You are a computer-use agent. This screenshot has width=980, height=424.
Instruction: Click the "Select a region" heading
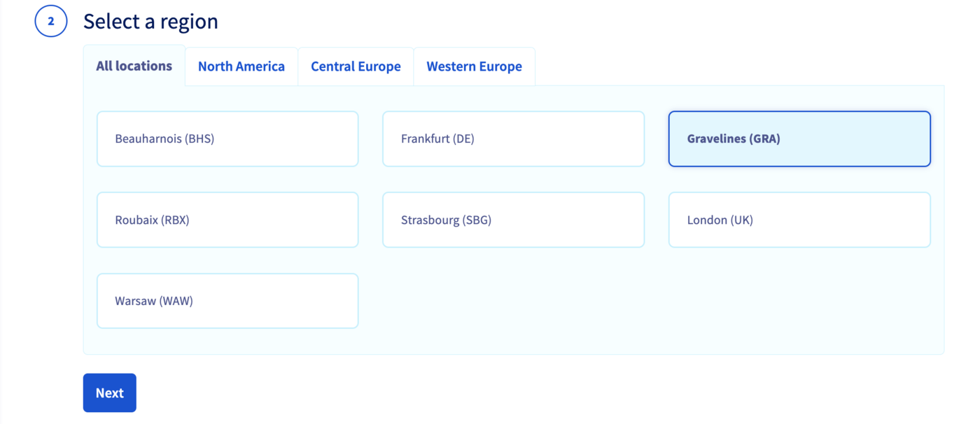click(x=150, y=22)
